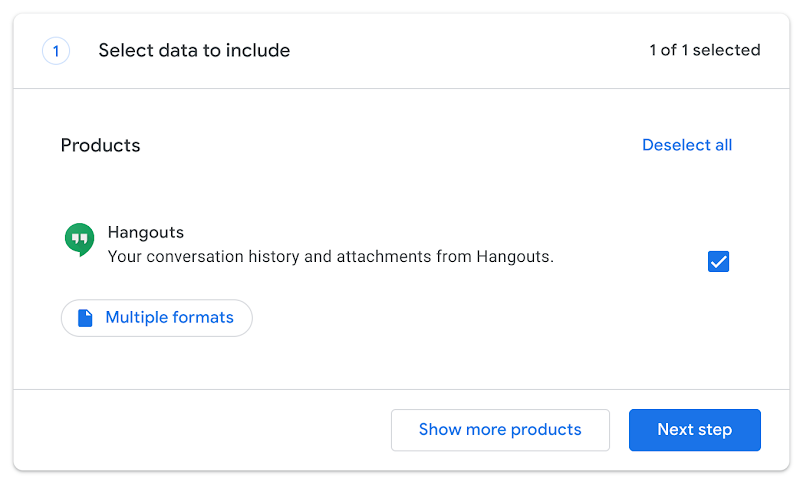The image size is (800, 478).
Task: Click the document icon in Multiple formats
Action: pos(86,318)
